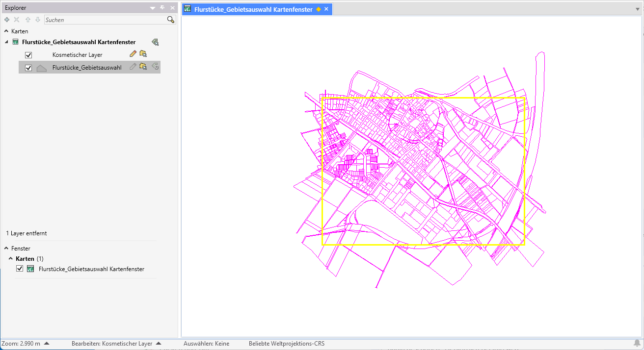Collapse the Fenster section chevron
Screen dimensions: 644x350
(6, 248)
